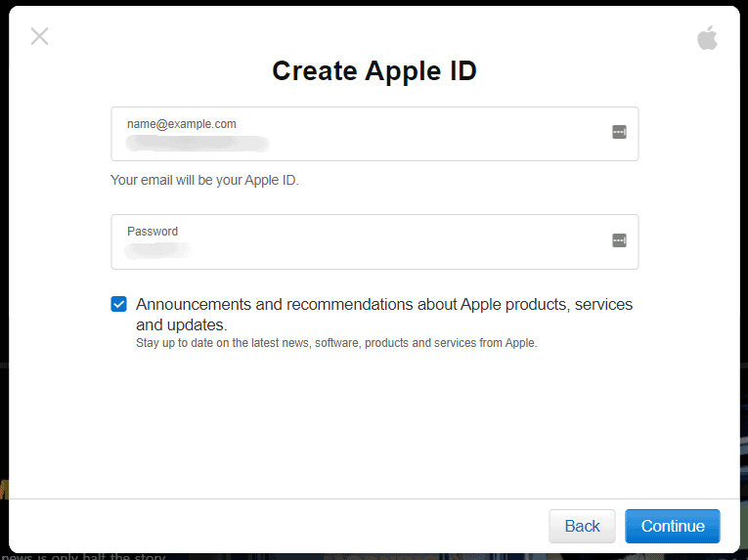Click the Password input field
Screen dimensions: 748x560
[x=374, y=241]
